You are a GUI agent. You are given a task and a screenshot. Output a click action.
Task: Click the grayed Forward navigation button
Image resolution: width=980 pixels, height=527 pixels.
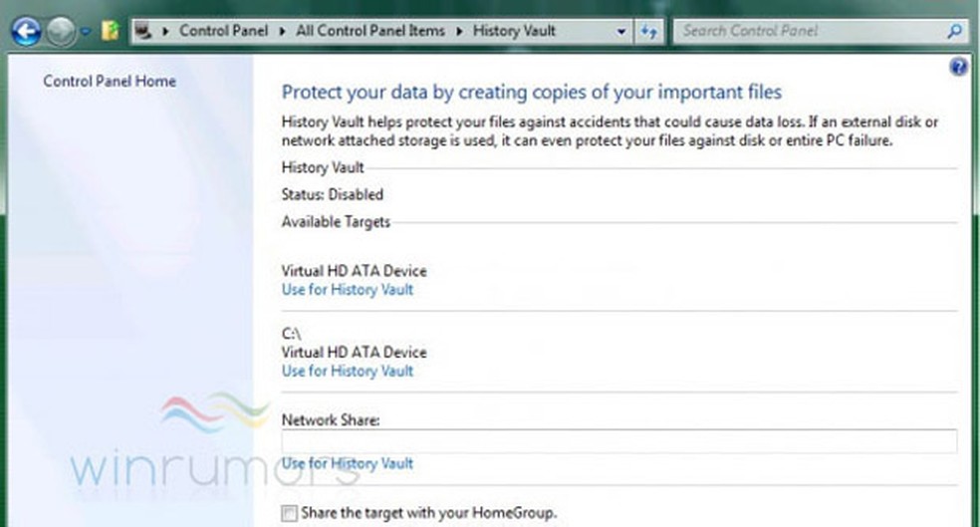[62, 31]
